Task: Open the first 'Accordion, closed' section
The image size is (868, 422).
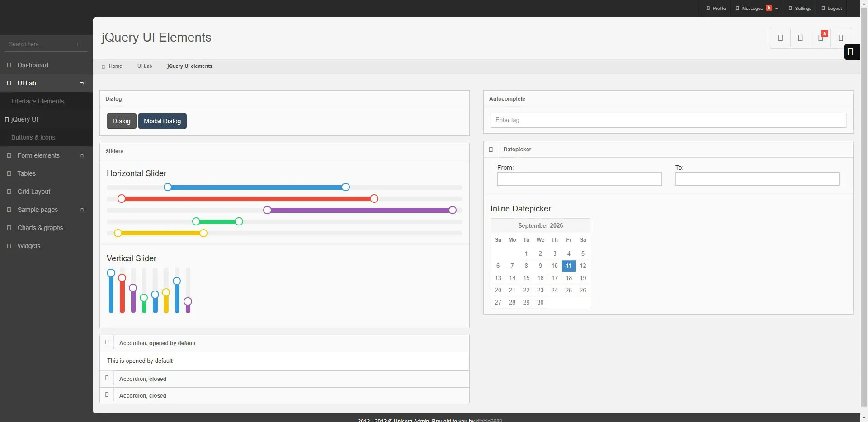Action: 284,379
